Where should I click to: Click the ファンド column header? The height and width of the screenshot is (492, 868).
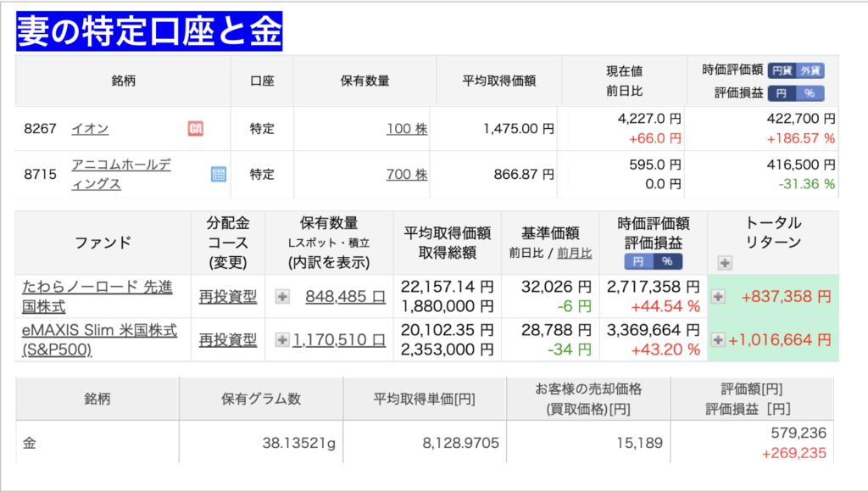[x=103, y=243]
